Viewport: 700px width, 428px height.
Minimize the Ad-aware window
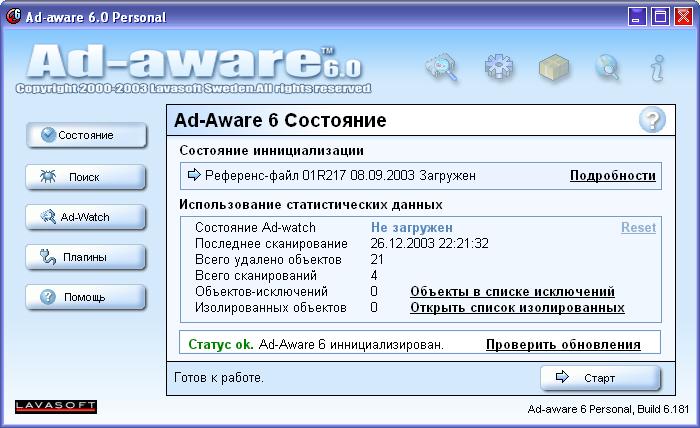coord(637,17)
